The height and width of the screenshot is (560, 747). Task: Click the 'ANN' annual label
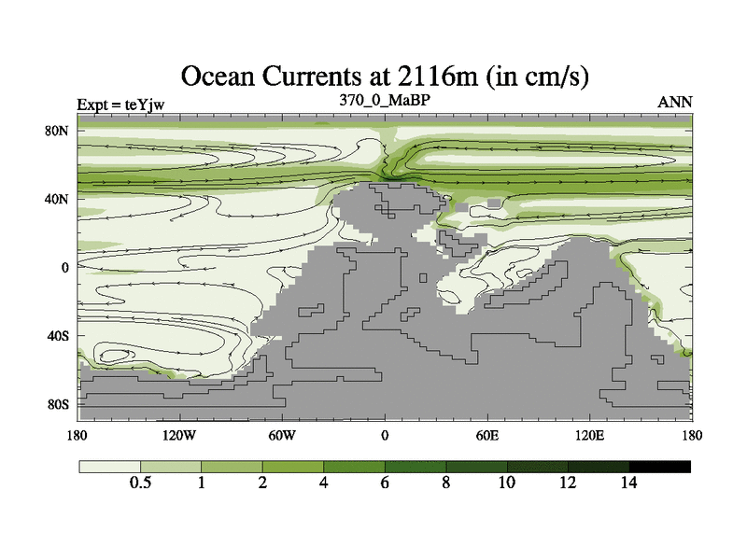point(675,103)
